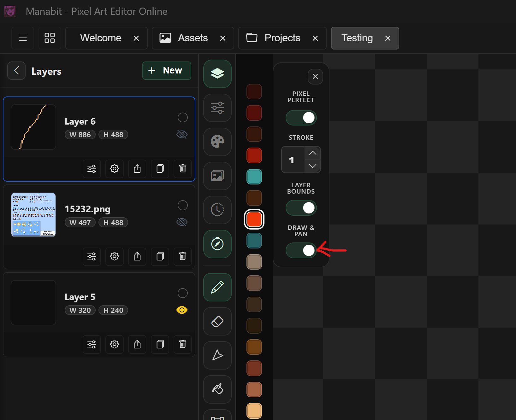Switch to the Projects tab
This screenshot has width=516, height=420.
tap(282, 38)
